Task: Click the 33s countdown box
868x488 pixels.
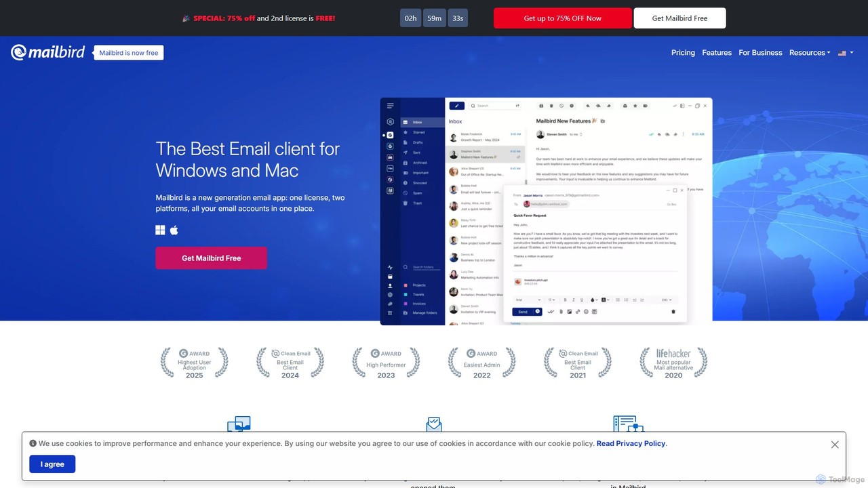Action: 458,18
